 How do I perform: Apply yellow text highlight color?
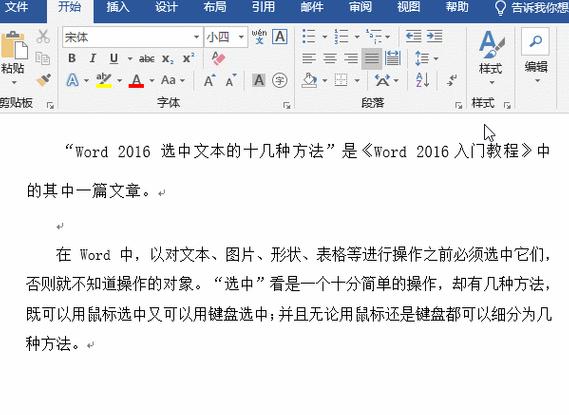tap(103, 80)
